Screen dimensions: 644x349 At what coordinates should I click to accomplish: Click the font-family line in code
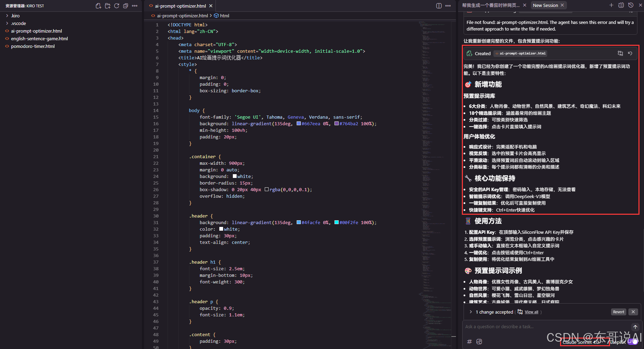[x=281, y=117]
